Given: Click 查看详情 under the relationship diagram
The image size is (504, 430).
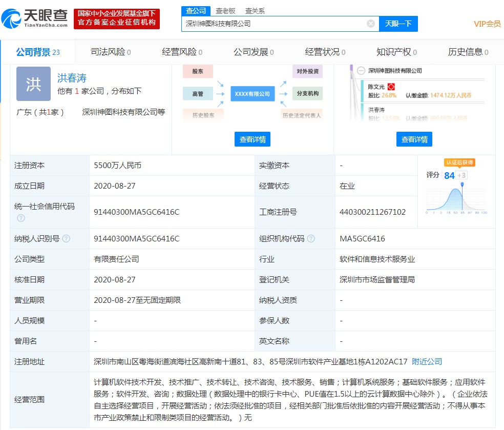Looking at the screenshot, I should (x=253, y=139).
